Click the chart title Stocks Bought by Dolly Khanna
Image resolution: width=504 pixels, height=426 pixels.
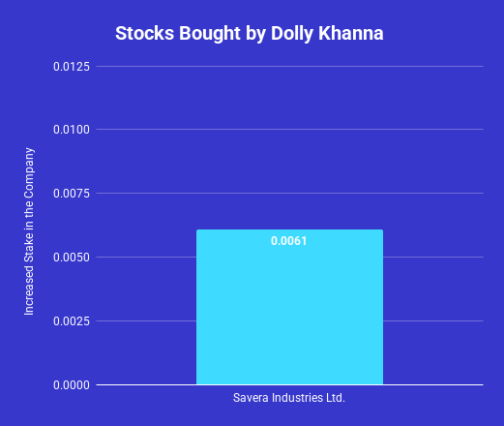click(x=250, y=34)
